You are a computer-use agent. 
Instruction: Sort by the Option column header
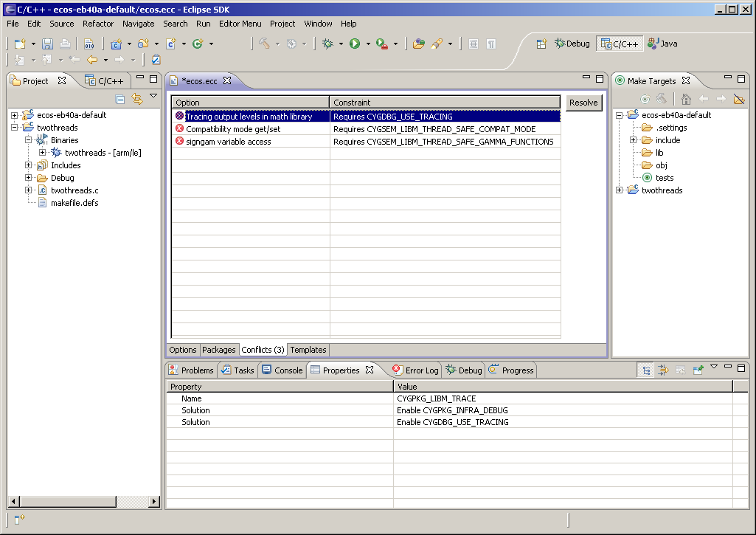pyautogui.click(x=250, y=103)
